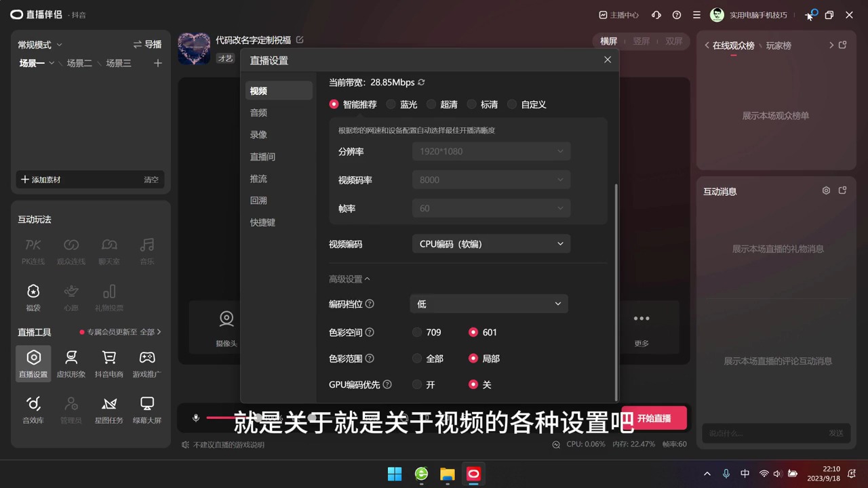
Task: Refresh the current bandwidth reading
Action: (x=421, y=83)
